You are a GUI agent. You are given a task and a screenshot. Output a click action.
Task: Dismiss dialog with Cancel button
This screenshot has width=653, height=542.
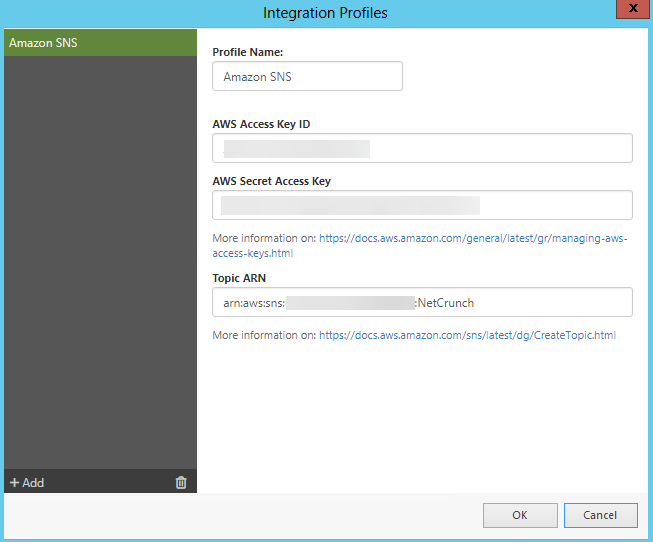coord(601,515)
